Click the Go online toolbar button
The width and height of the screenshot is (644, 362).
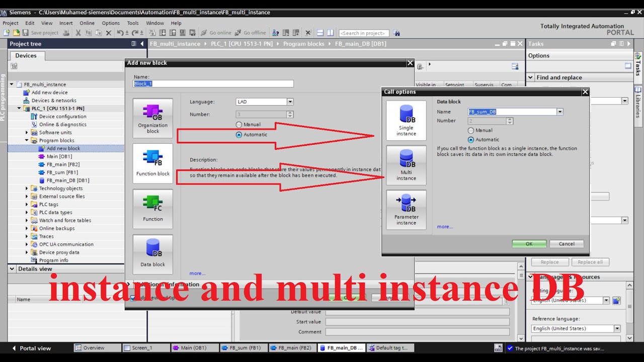click(216, 33)
